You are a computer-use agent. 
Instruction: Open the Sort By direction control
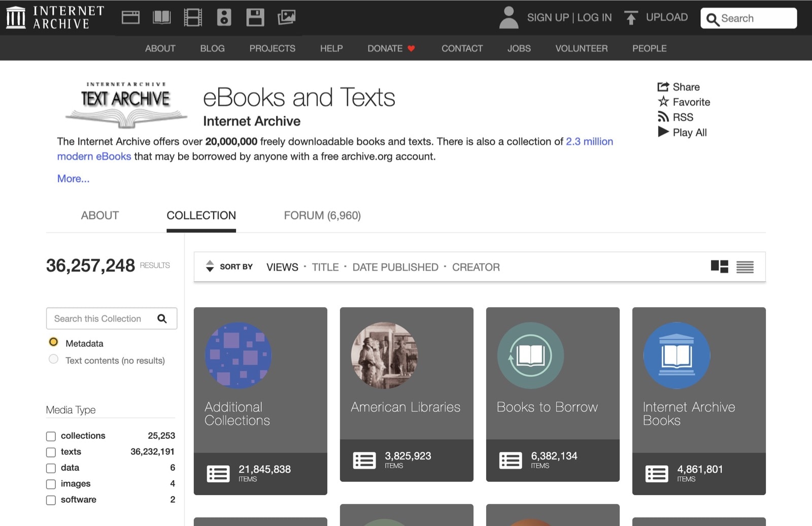[x=210, y=266]
